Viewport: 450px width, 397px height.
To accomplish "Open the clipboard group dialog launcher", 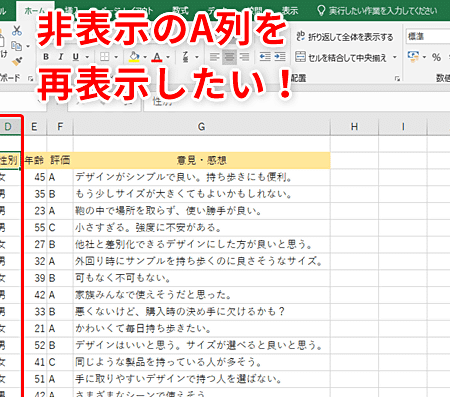I will (30, 79).
